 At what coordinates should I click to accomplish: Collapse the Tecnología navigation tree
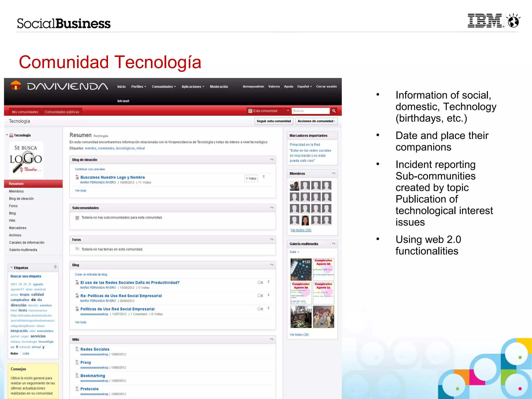(7, 135)
